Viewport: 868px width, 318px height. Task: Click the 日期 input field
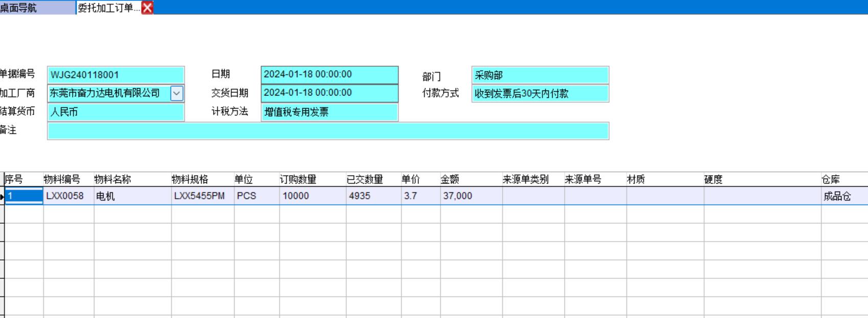click(x=329, y=75)
